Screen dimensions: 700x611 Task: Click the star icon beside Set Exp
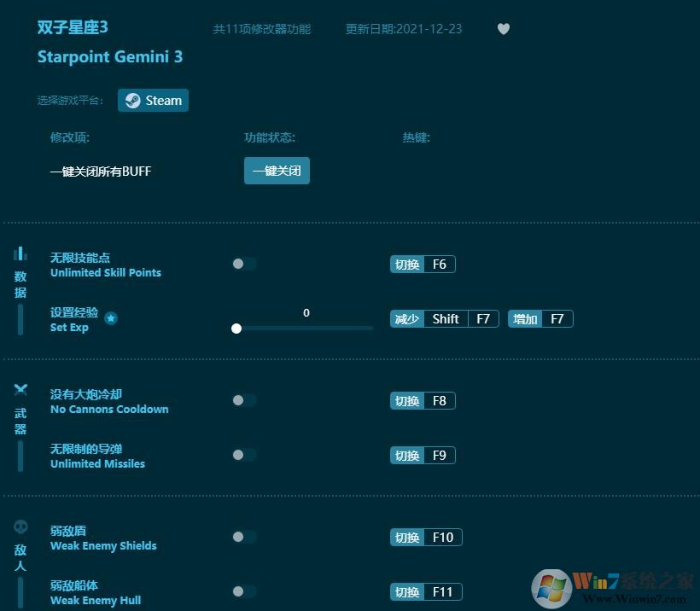pos(111,318)
